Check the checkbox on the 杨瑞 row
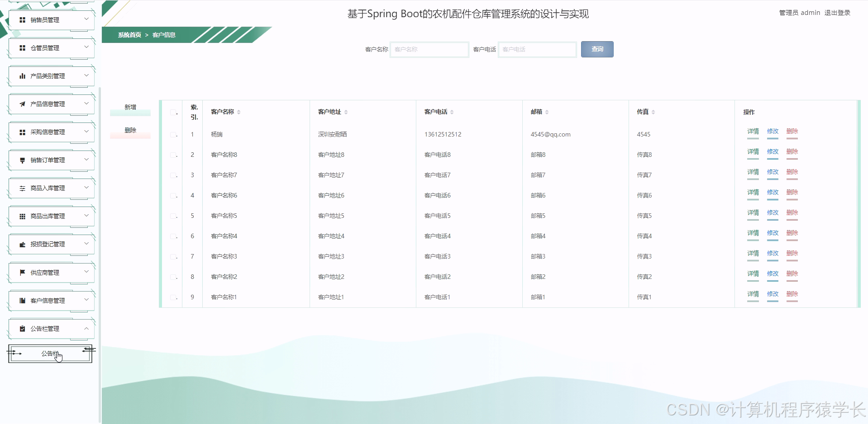868x424 pixels. [172, 134]
